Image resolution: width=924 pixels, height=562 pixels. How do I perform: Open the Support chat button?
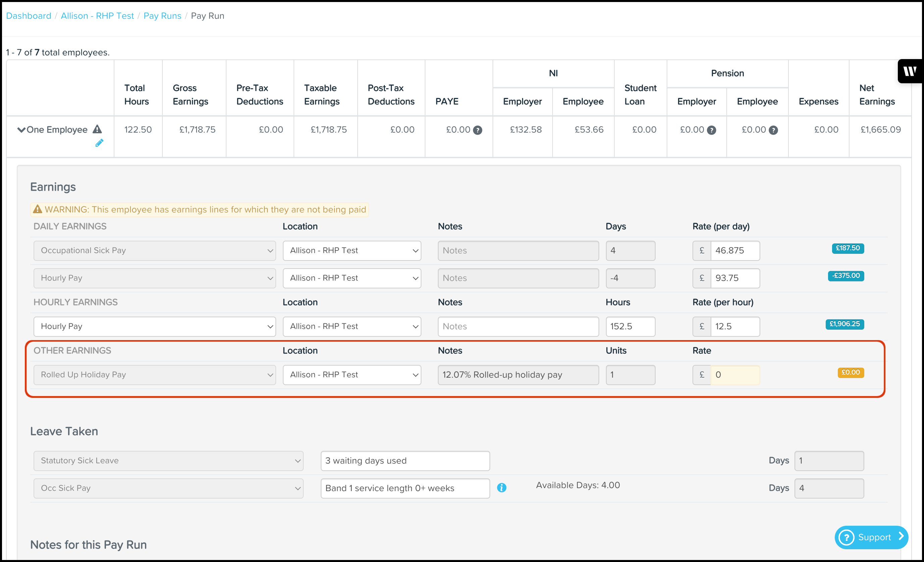(x=871, y=537)
